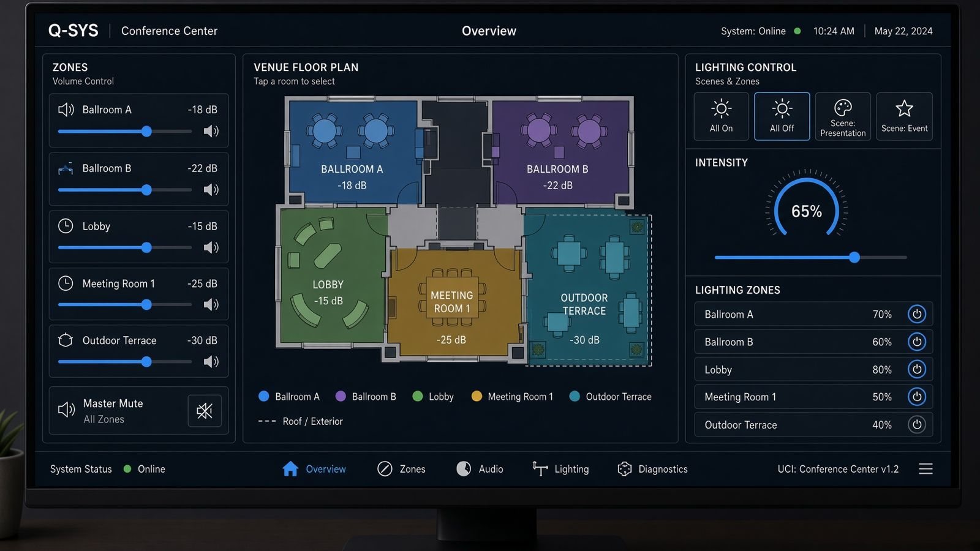Toggle Ballroom A lighting zone power
The image size is (980, 551).
point(917,314)
